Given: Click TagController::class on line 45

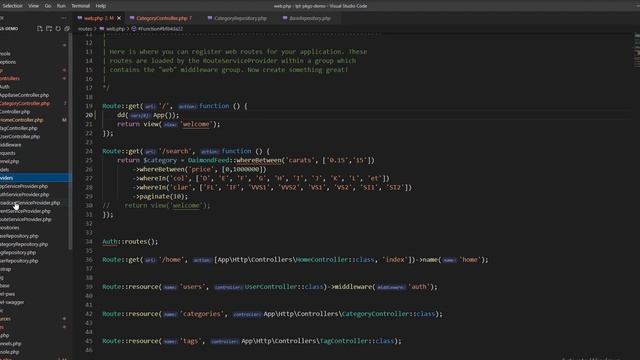Looking at the screenshot, I should [x=357, y=341].
